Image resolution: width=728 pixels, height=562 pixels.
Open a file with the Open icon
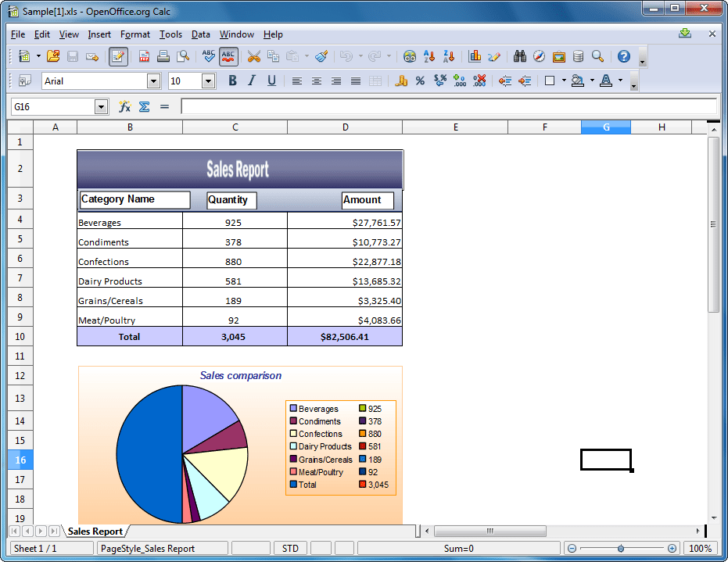53,56
